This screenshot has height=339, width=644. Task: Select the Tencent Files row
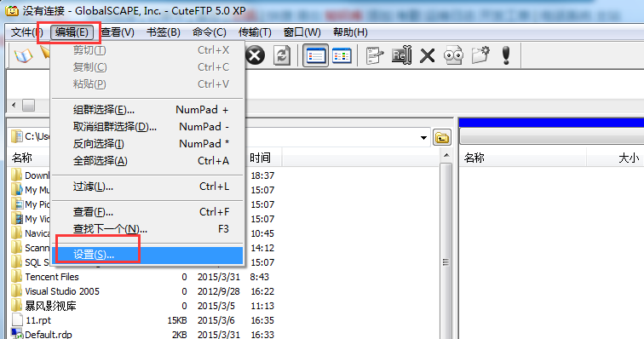141,277
